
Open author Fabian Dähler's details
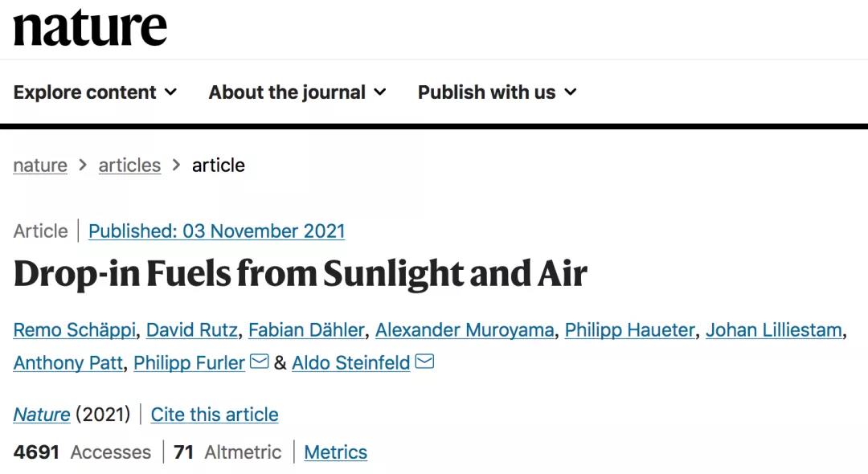(x=305, y=329)
